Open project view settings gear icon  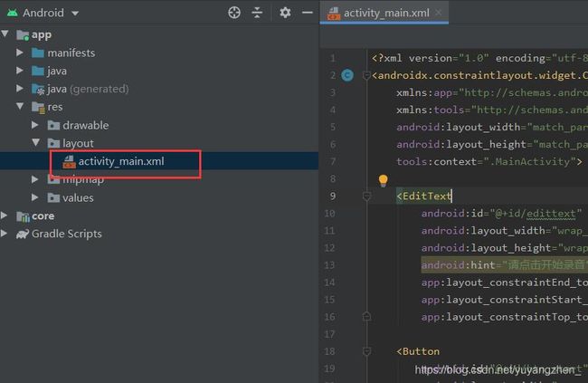point(285,13)
